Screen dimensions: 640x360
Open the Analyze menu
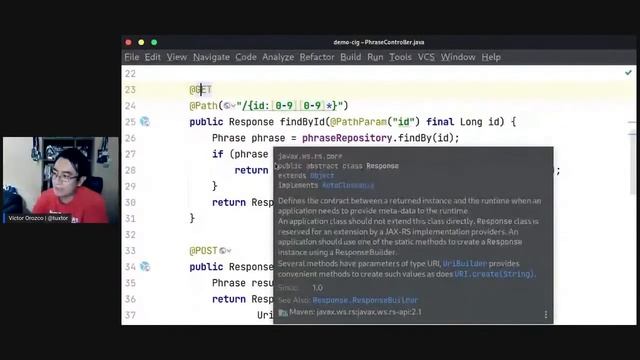coord(278,57)
